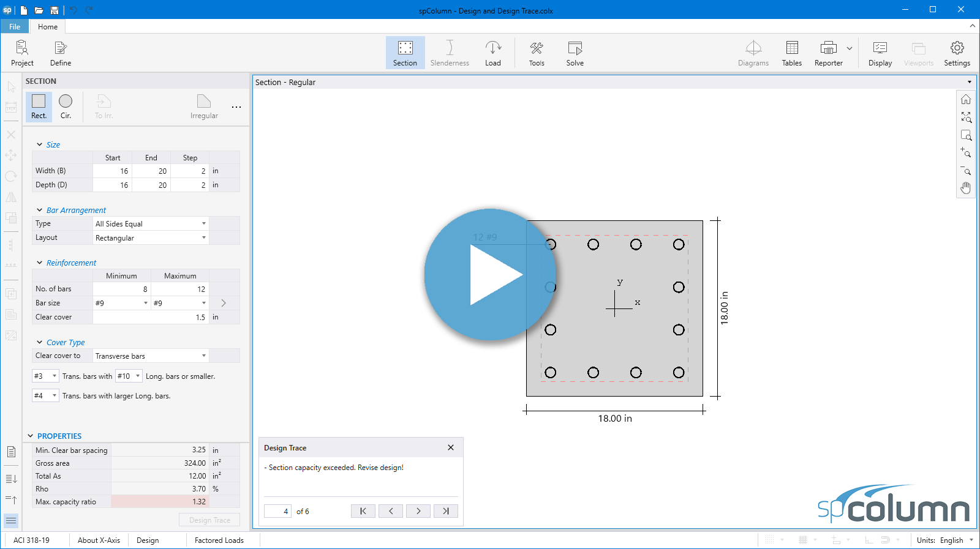Go to next Design Trace result

point(418,511)
